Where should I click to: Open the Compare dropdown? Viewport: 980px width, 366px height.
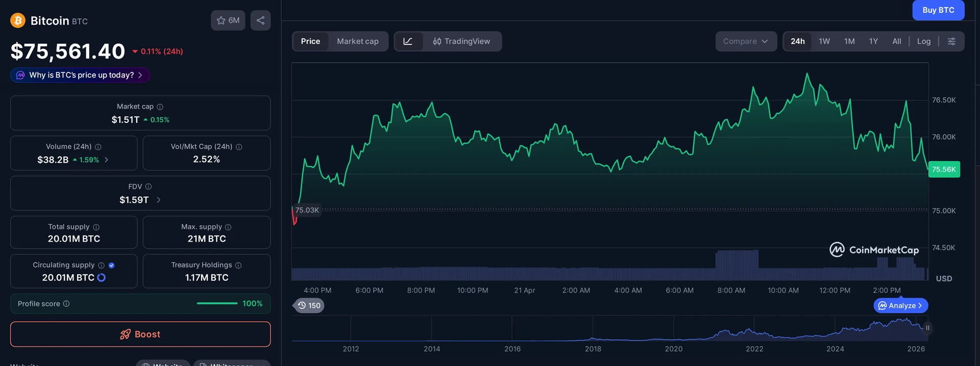point(746,41)
